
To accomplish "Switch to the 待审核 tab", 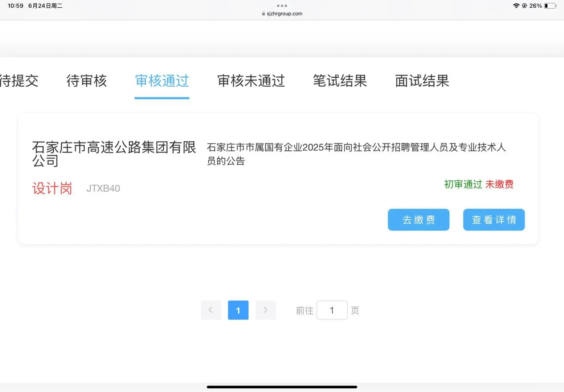I will [x=87, y=81].
